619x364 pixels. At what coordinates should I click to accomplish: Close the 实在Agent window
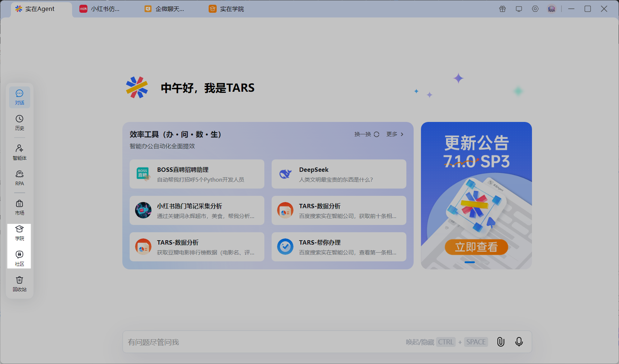point(604,9)
